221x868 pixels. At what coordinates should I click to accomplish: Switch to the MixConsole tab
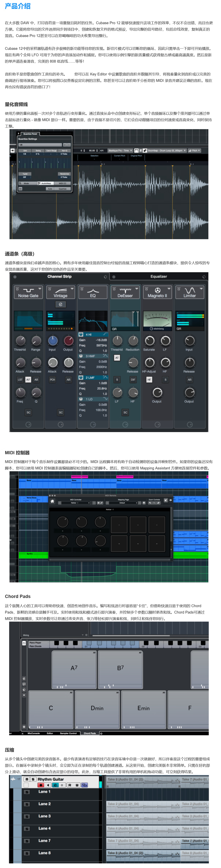pos(33,733)
